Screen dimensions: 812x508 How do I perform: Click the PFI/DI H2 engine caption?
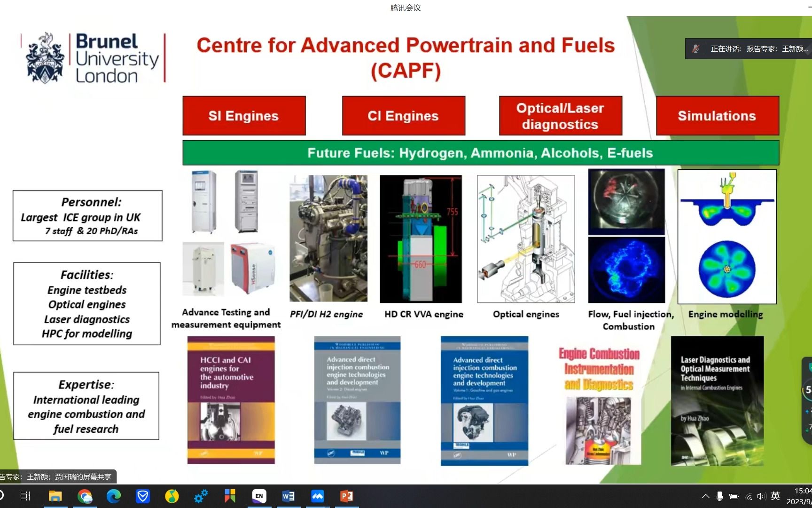click(326, 314)
